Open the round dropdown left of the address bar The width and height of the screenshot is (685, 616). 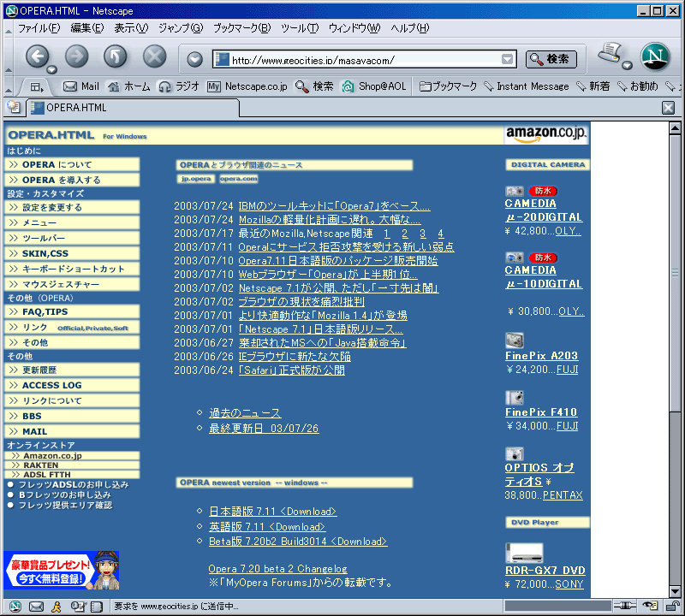(x=194, y=59)
